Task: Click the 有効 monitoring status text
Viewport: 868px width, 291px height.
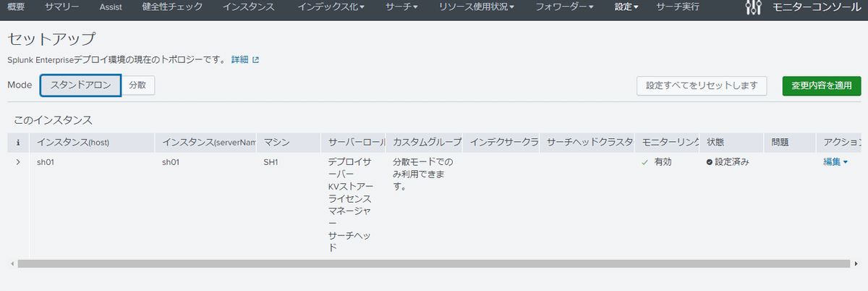Action: [663, 162]
